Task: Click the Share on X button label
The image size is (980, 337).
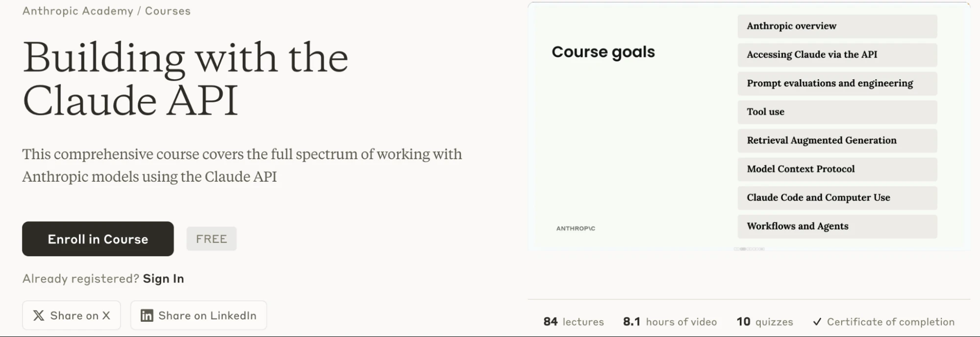Action: click(x=81, y=315)
